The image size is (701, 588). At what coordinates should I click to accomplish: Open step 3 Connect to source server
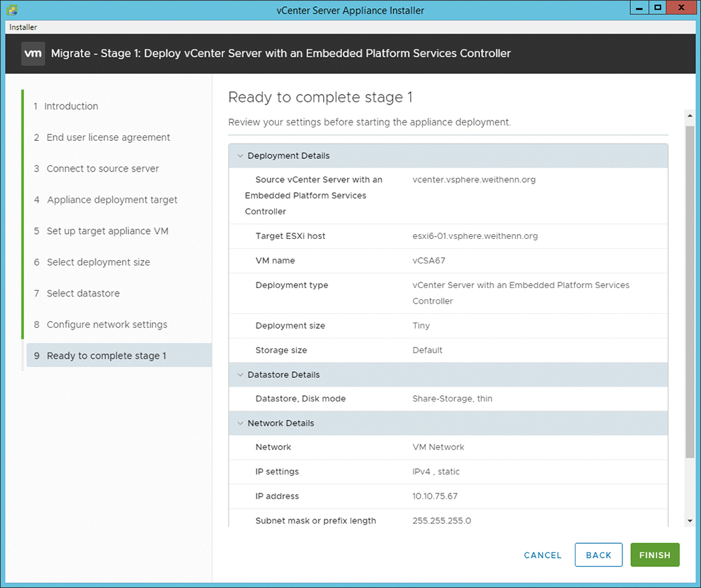[x=96, y=169]
